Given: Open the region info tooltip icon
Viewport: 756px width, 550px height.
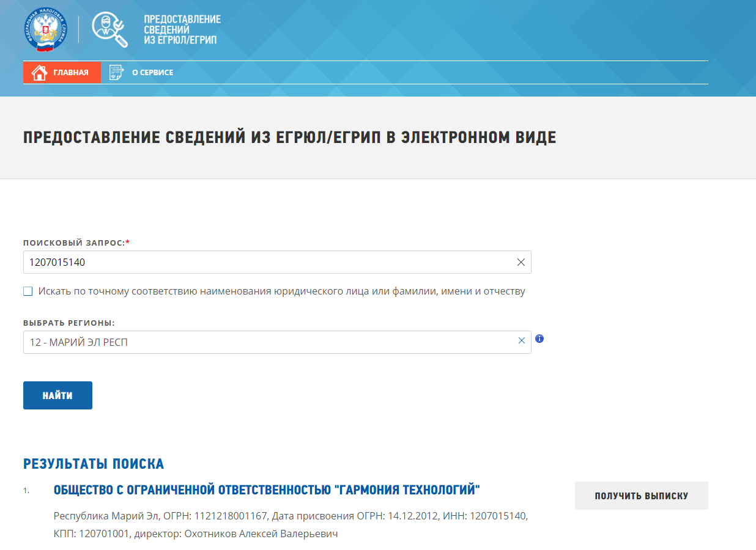Looking at the screenshot, I should coord(539,339).
